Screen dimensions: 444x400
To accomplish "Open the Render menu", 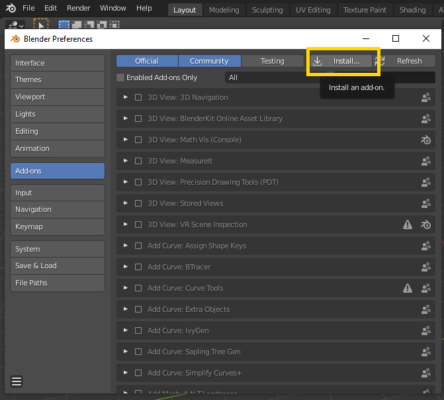I will tap(78, 8).
